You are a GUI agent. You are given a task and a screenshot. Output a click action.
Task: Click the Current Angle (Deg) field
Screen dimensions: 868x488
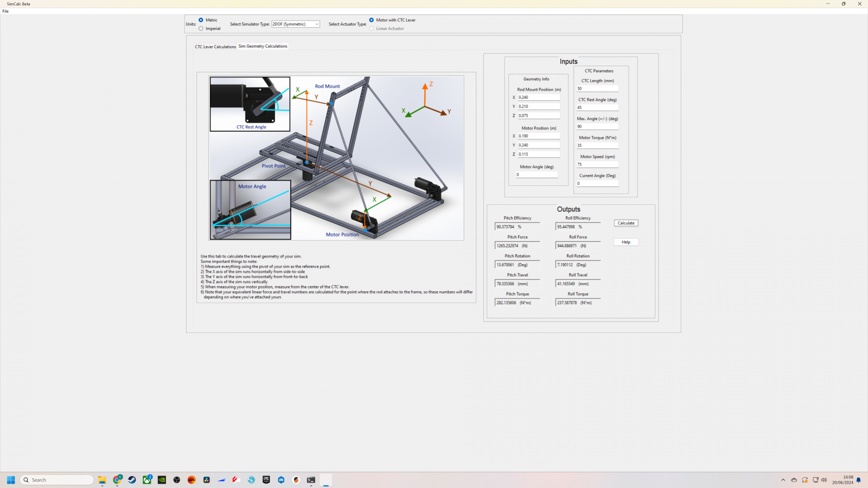tap(597, 183)
